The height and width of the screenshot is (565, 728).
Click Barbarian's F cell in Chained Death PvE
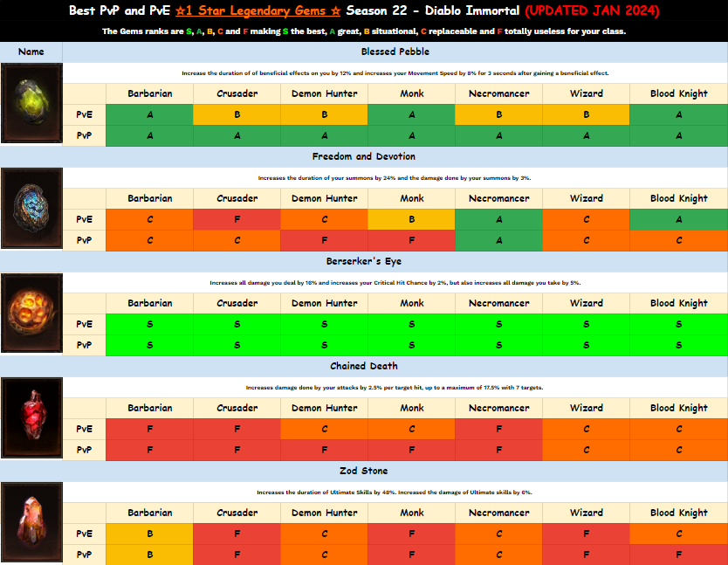click(x=149, y=429)
